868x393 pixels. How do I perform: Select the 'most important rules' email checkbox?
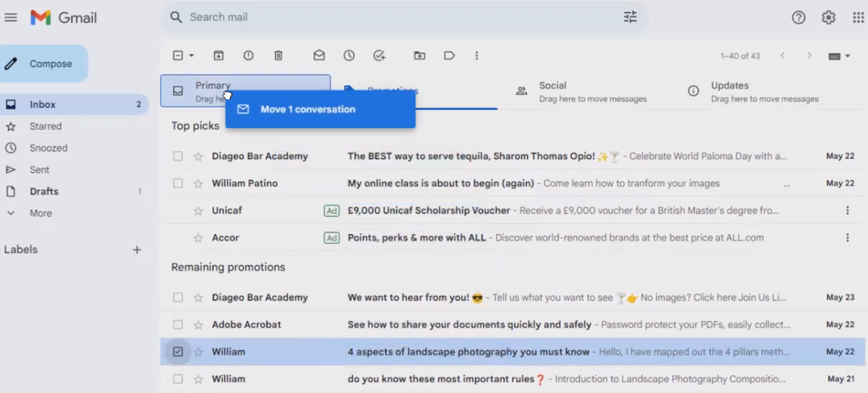[178, 379]
